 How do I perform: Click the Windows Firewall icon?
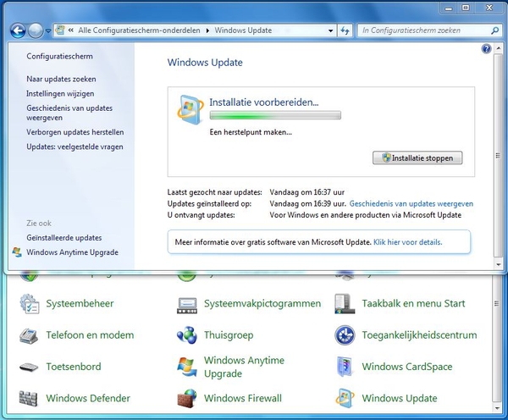[x=187, y=398]
